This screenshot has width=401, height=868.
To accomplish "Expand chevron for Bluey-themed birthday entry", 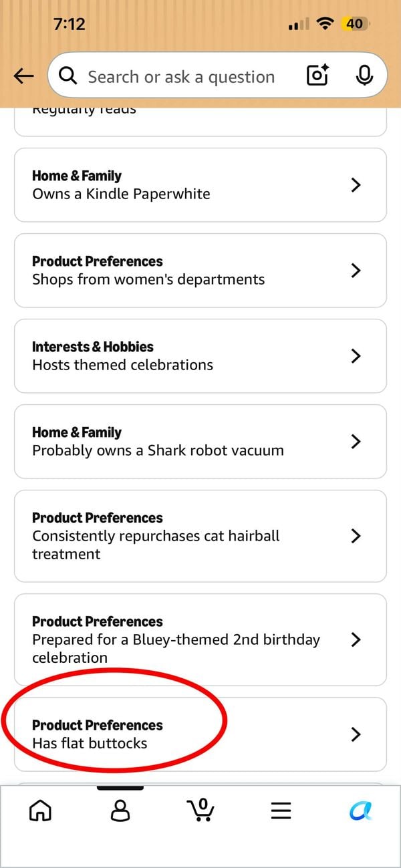I will tap(356, 639).
